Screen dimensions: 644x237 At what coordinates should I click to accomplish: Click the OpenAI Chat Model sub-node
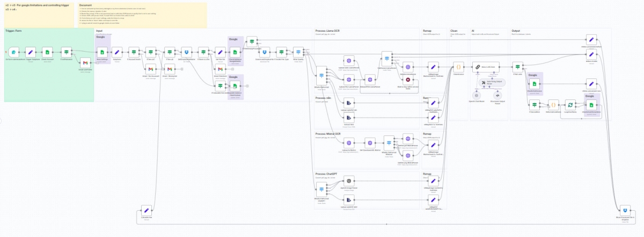pos(477,95)
